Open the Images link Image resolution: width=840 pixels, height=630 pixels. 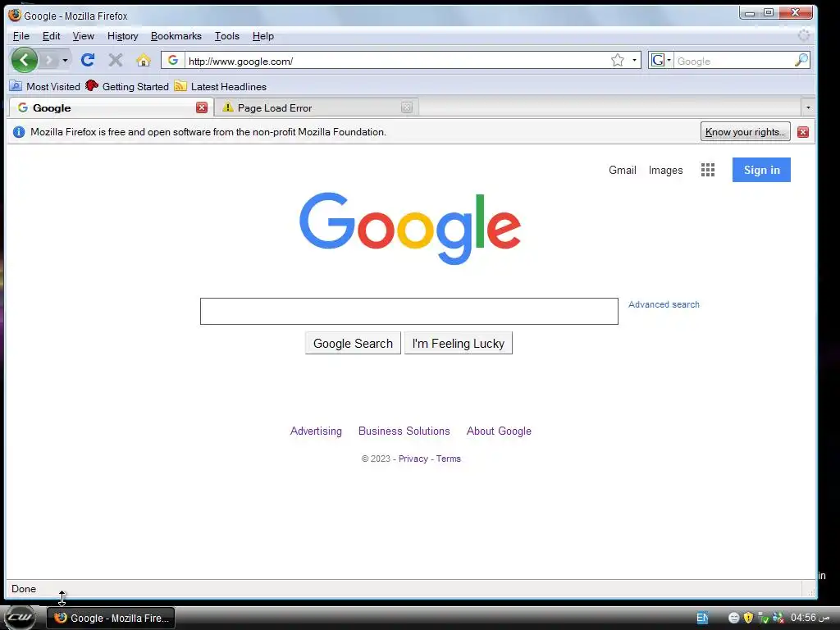pos(665,170)
